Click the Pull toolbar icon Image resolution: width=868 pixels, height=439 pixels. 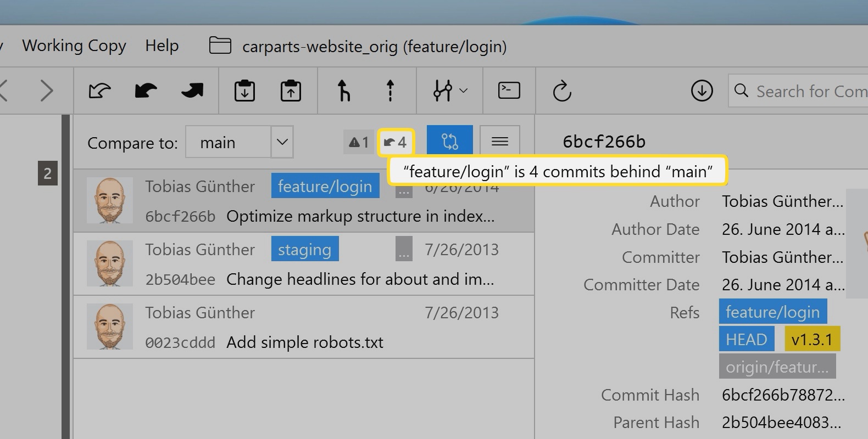[146, 91]
